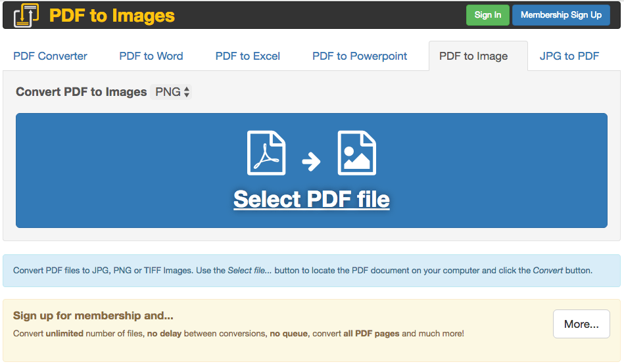Viewport: 624px width, 364px height.
Task: Open the PDF to Word tab
Action: coord(151,56)
